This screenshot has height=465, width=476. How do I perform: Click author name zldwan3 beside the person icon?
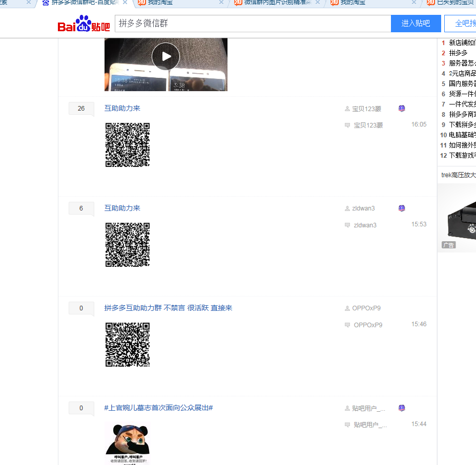pyautogui.click(x=363, y=208)
